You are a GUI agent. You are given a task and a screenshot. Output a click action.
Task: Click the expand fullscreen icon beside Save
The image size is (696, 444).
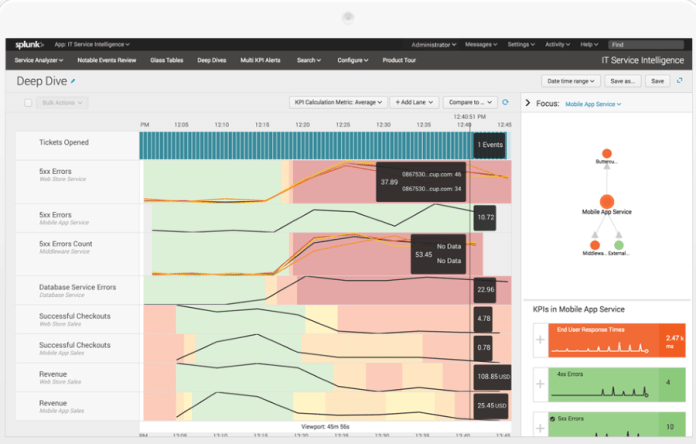pyautogui.click(x=680, y=81)
